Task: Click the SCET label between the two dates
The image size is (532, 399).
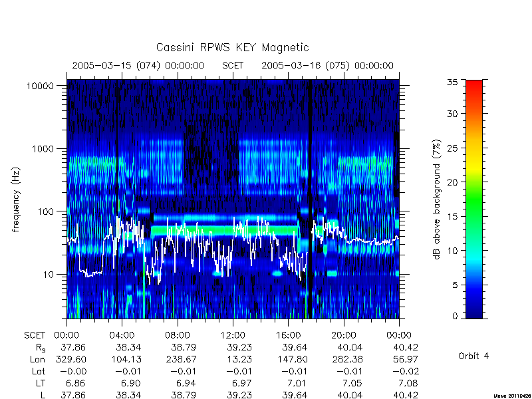Action: pyautogui.click(x=233, y=65)
